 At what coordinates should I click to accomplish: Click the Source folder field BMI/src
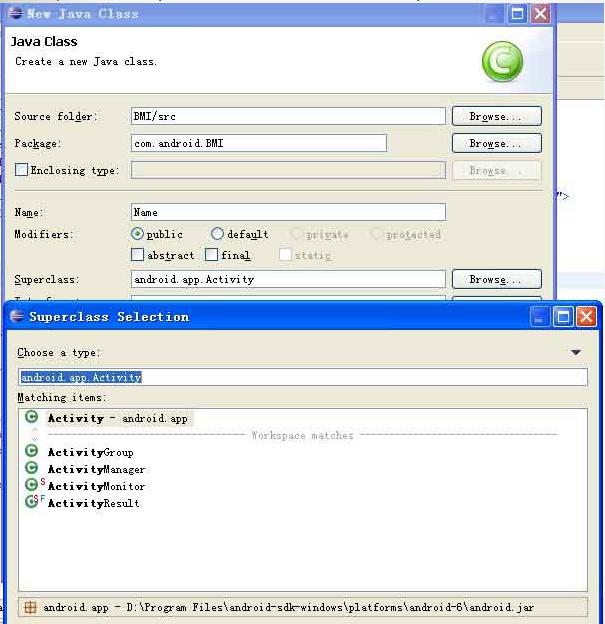pyautogui.click(x=288, y=116)
